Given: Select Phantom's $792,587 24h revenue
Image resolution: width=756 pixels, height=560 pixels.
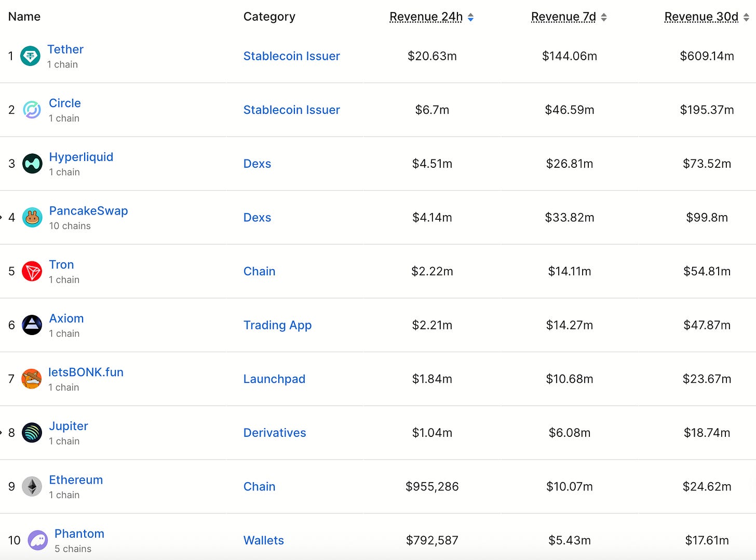Looking at the screenshot, I should pos(432,540).
